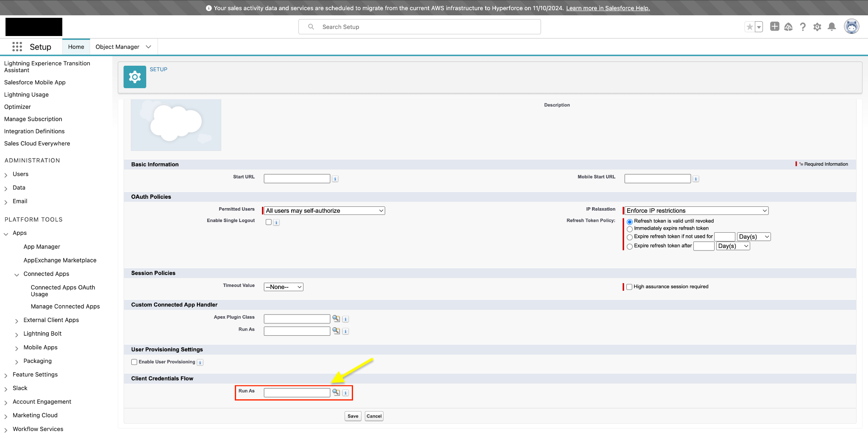Collapse the Apps tree node

pyautogui.click(x=6, y=234)
